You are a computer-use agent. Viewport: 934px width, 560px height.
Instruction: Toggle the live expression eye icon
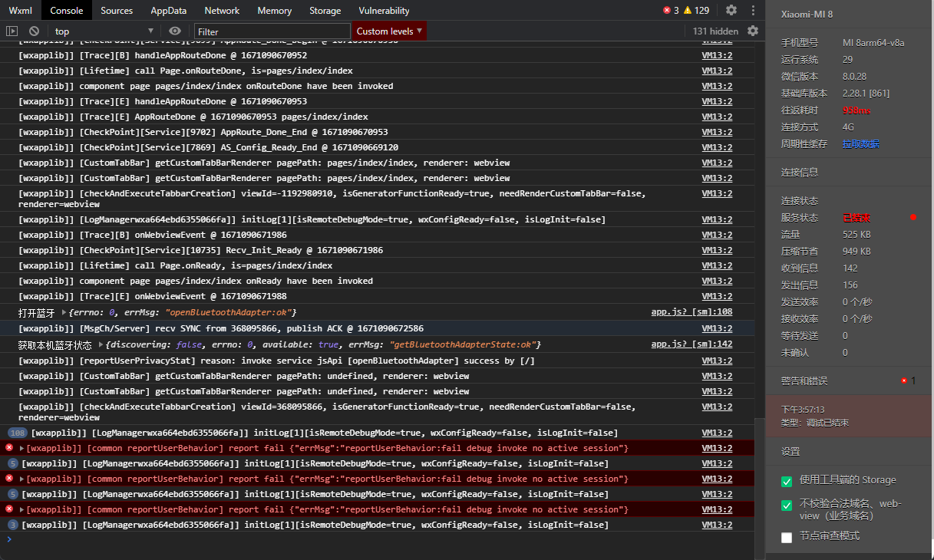[x=175, y=31]
